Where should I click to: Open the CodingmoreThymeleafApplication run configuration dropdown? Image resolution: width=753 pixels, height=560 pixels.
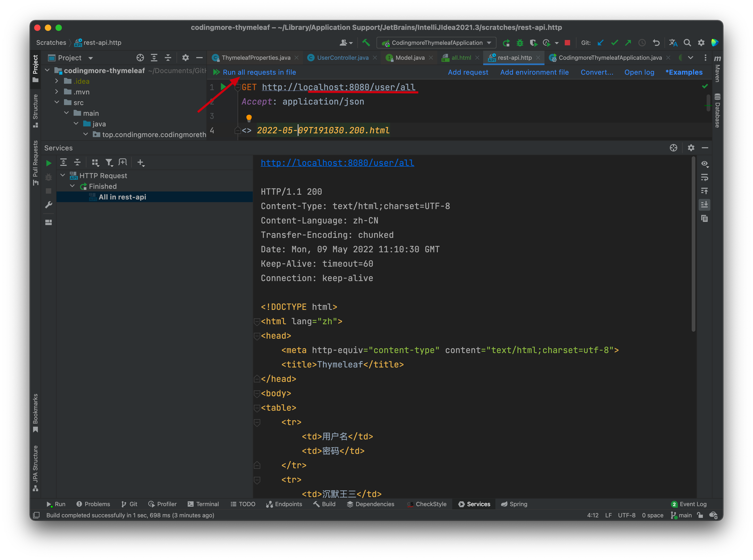point(436,43)
